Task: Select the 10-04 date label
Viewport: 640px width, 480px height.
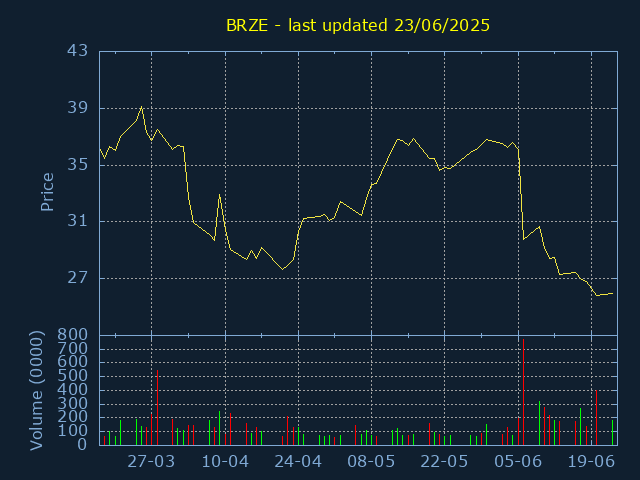Action: click(x=225, y=462)
